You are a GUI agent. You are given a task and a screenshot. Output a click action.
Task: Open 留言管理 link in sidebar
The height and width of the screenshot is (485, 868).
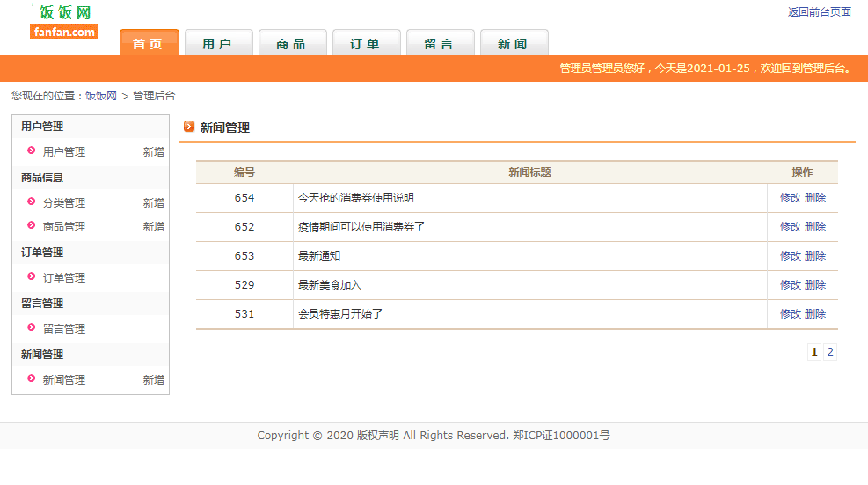[x=64, y=328]
